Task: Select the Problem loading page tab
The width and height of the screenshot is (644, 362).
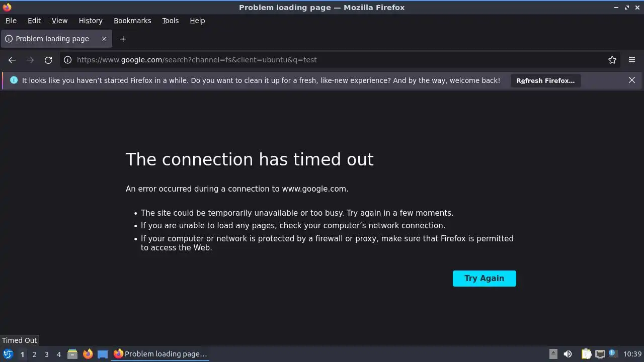Action: [55, 39]
